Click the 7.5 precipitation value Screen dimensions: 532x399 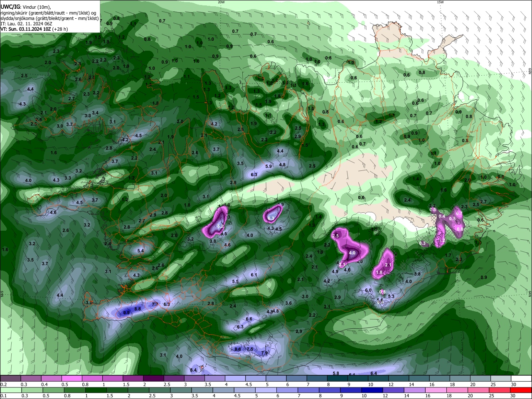[250, 350]
